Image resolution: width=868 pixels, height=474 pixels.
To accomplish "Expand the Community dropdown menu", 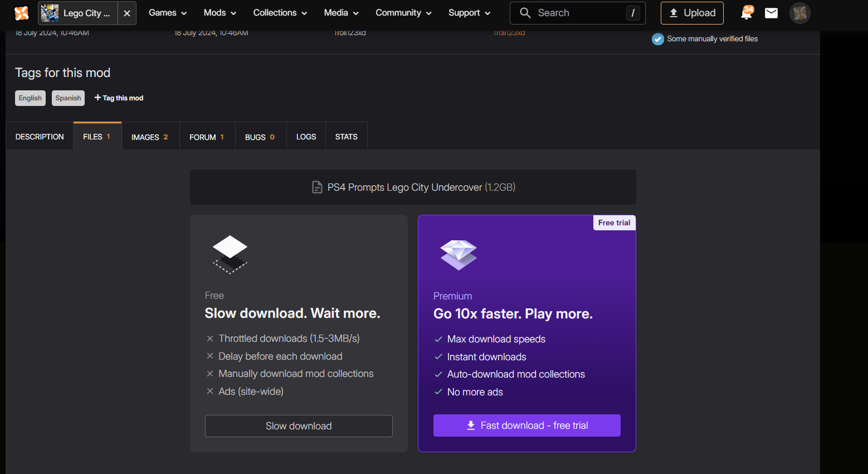I will tap(404, 13).
